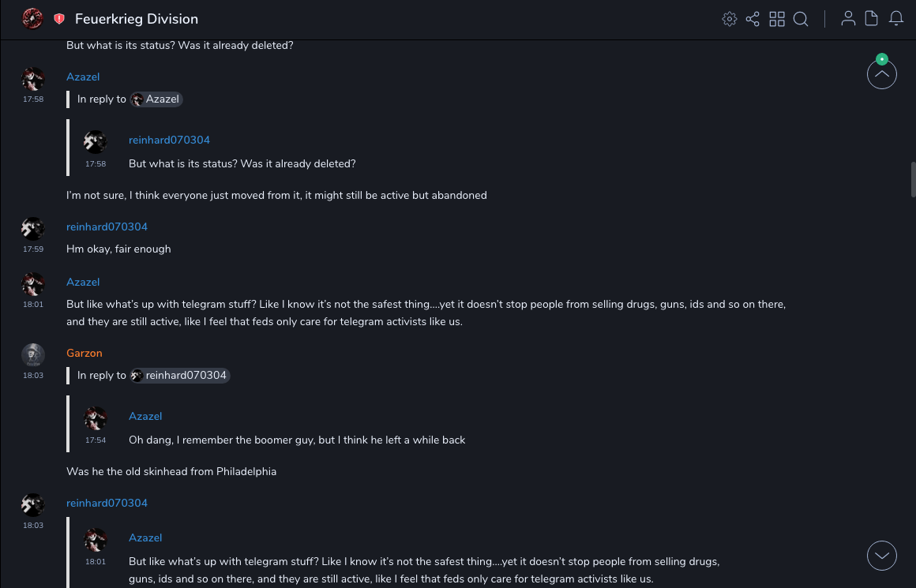916x588 pixels.
Task: Click the room avatar in the header
Action: pyautogui.click(x=32, y=19)
